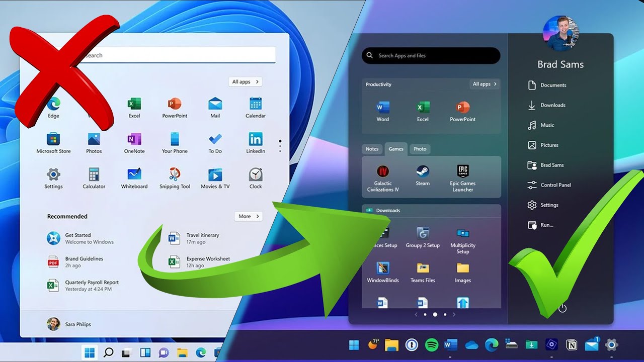644x362 pixels.
Task: Open Epic Games Launcher
Action: click(x=463, y=178)
